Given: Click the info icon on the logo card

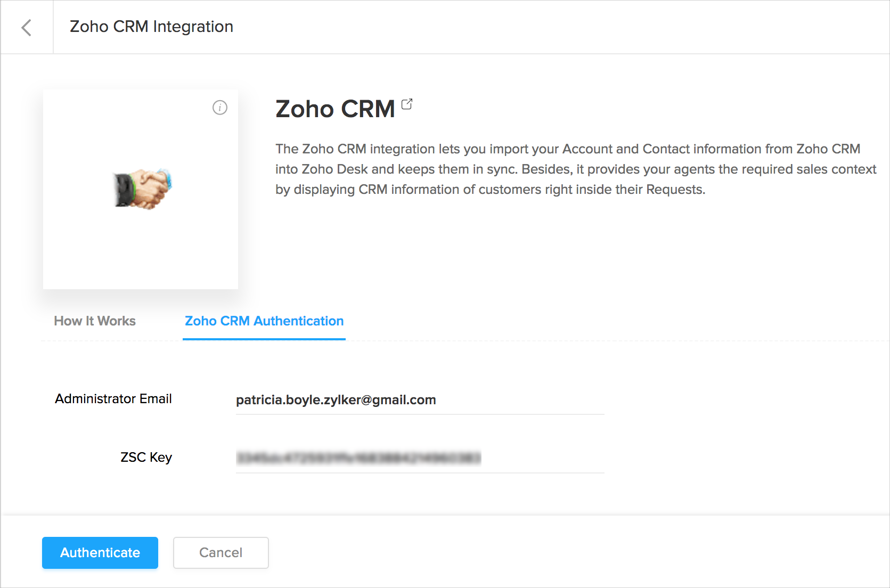Looking at the screenshot, I should coord(220,108).
